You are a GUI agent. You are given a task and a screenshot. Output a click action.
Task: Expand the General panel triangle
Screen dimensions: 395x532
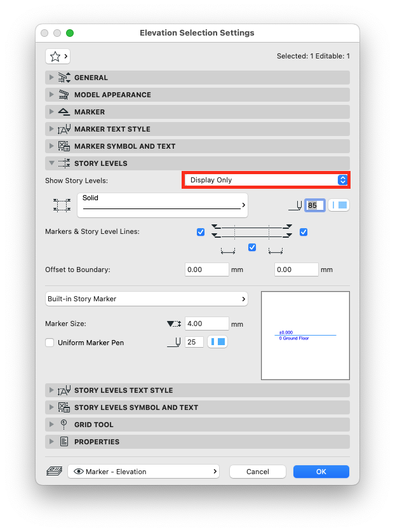point(51,78)
